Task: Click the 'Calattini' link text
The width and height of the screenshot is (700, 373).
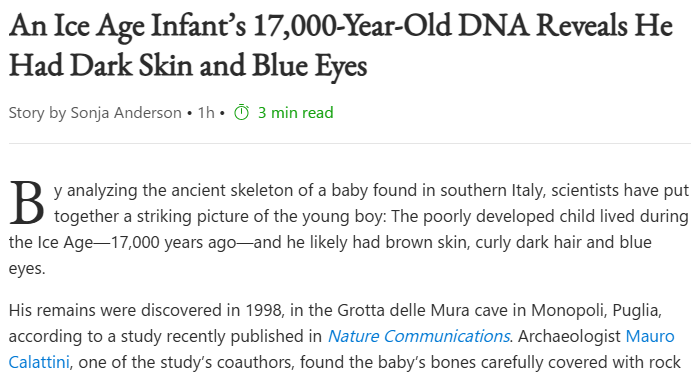Action: (39, 362)
